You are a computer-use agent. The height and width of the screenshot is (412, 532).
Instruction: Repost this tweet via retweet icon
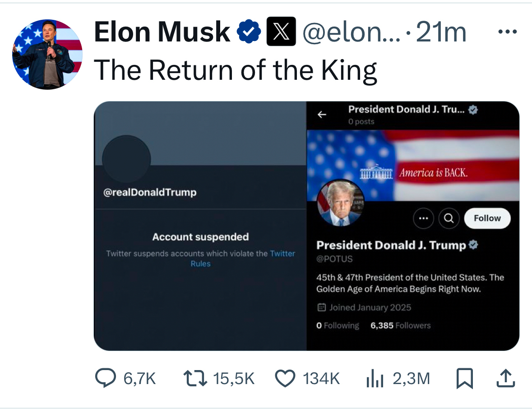196,379
